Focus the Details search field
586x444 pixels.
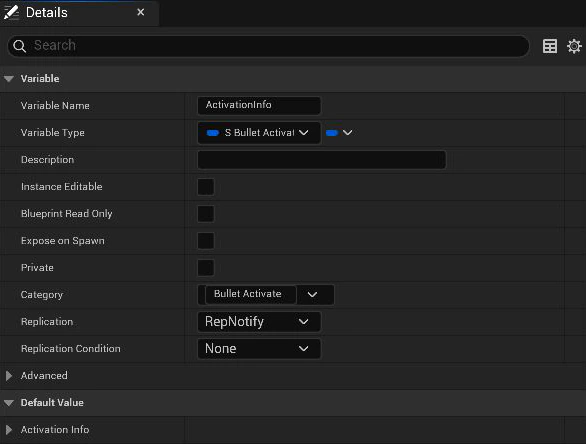(x=268, y=46)
